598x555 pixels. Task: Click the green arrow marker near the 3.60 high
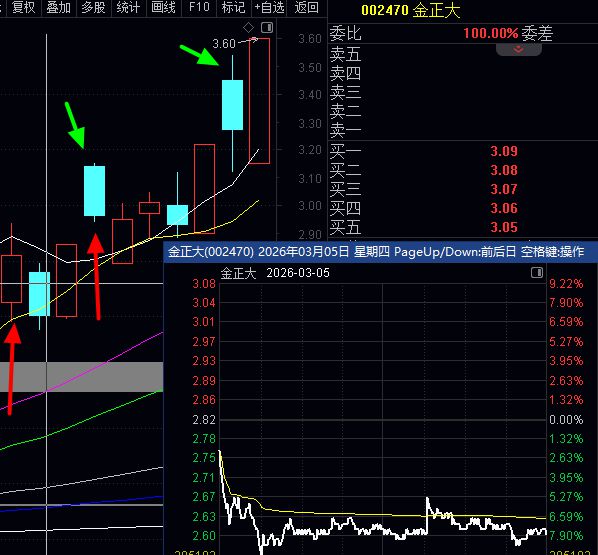pos(199,56)
